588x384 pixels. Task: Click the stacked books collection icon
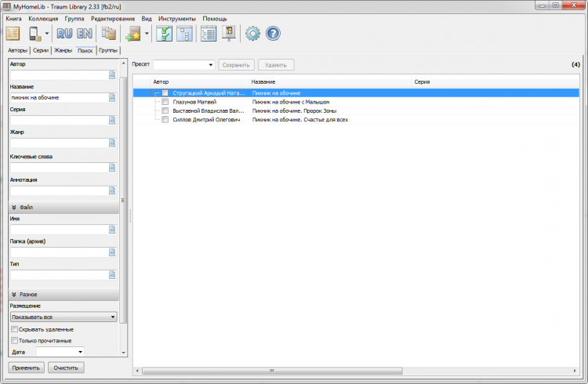[x=109, y=34]
